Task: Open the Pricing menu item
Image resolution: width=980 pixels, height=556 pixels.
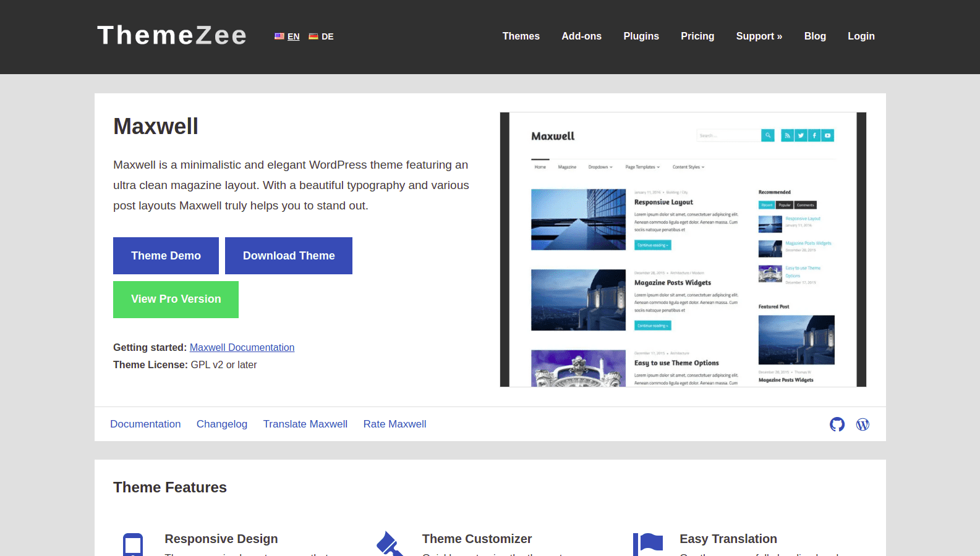Action: tap(697, 36)
